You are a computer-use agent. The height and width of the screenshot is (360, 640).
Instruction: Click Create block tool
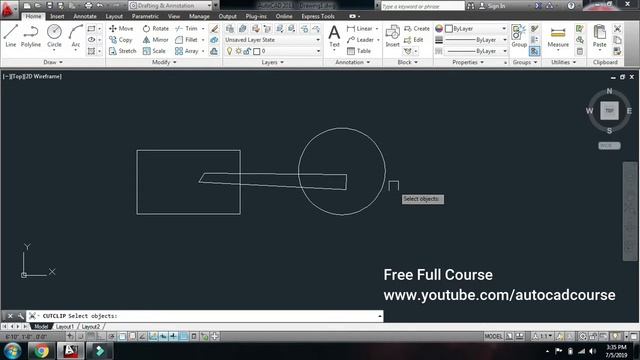click(417, 29)
